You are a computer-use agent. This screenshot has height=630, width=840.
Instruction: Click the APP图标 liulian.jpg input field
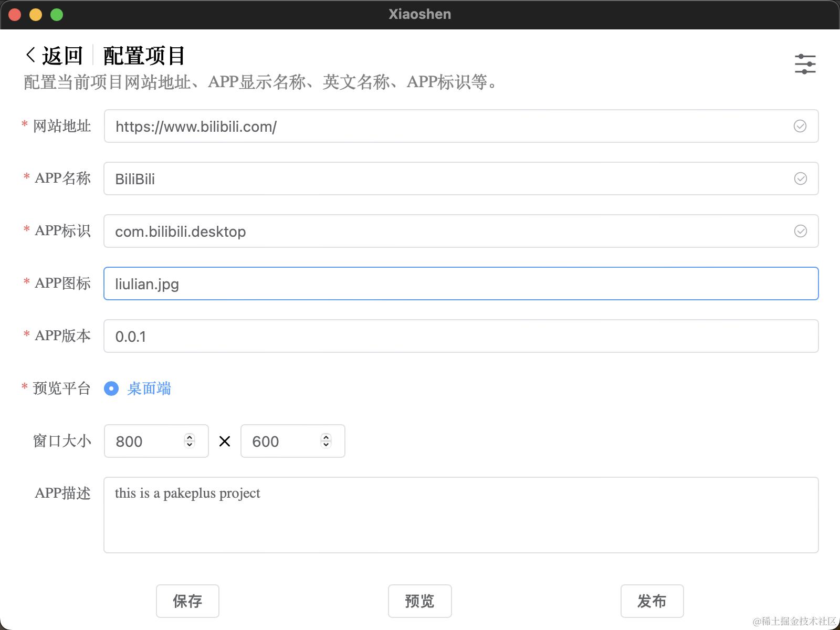(461, 283)
